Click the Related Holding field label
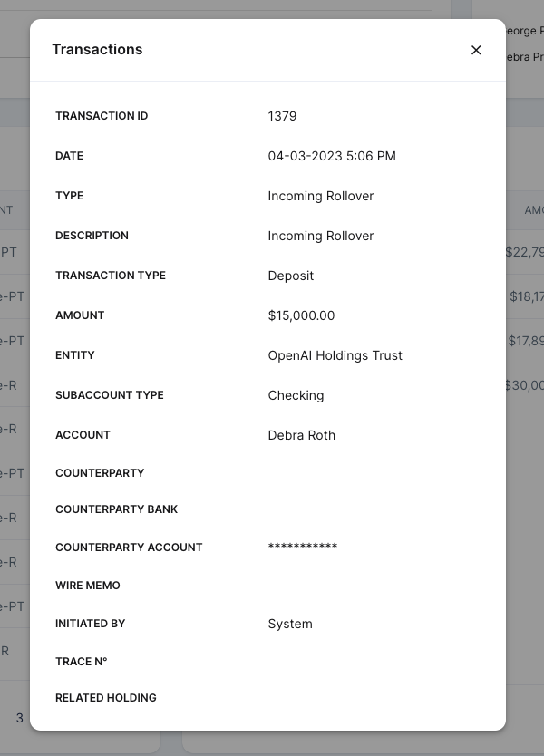The width and height of the screenshot is (544, 756). pyautogui.click(x=106, y=698)
